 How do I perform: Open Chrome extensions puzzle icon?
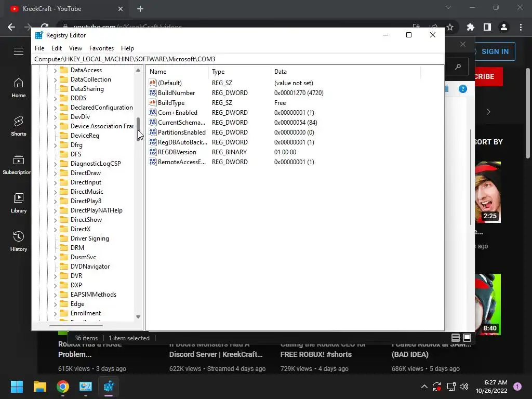[471, 27]
